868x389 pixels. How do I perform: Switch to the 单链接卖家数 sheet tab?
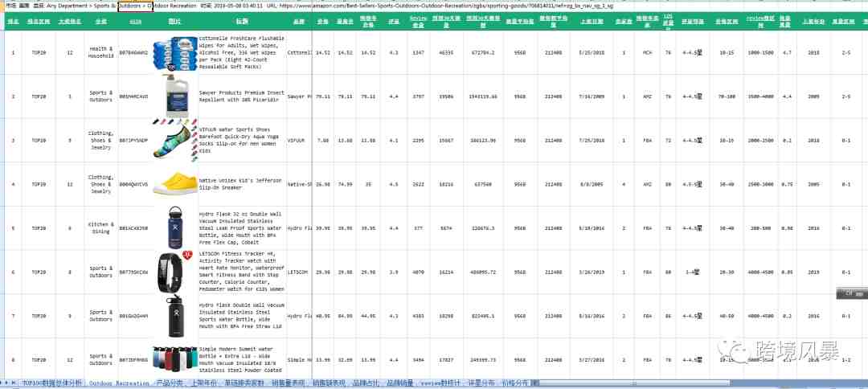click(x=244, y=383)
